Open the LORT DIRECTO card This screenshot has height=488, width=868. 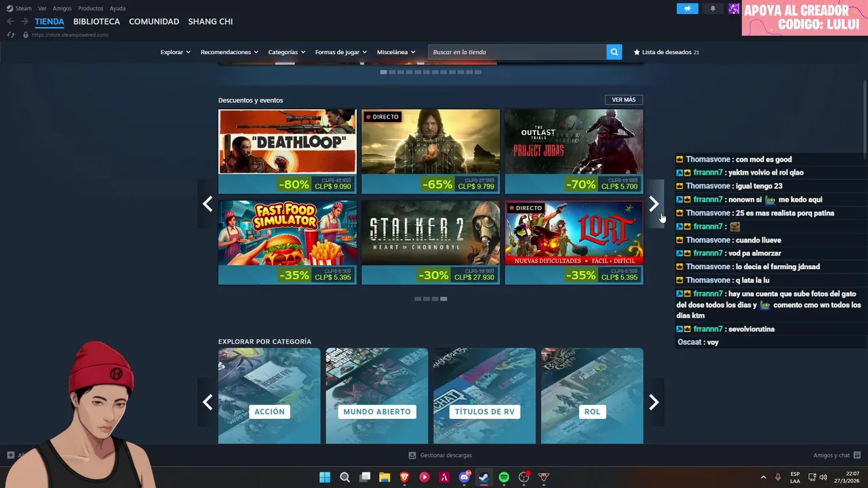pyautogui.click(x=574, y=243)
